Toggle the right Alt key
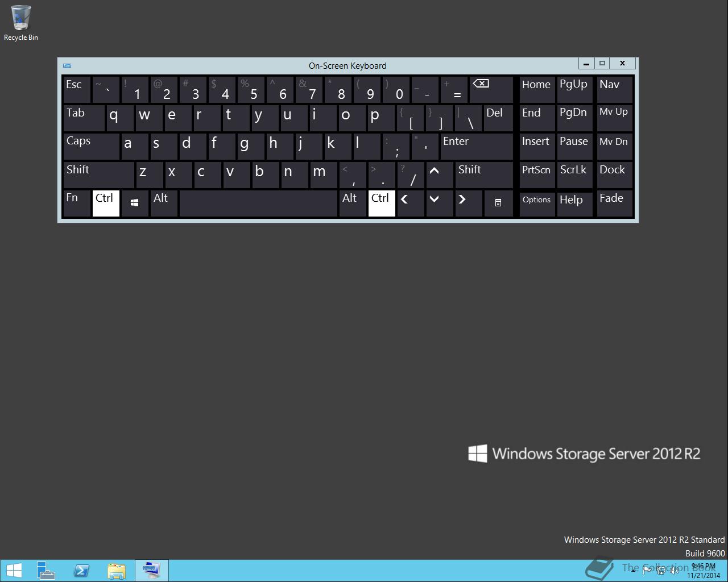 (x=353, y=203)
